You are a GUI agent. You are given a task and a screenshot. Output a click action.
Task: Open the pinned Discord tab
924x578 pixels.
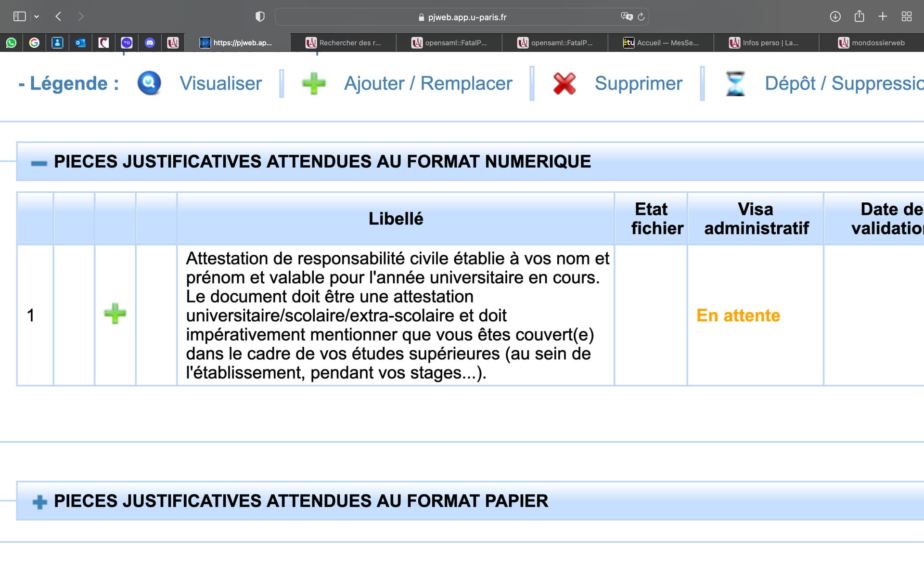pos(150,43)
